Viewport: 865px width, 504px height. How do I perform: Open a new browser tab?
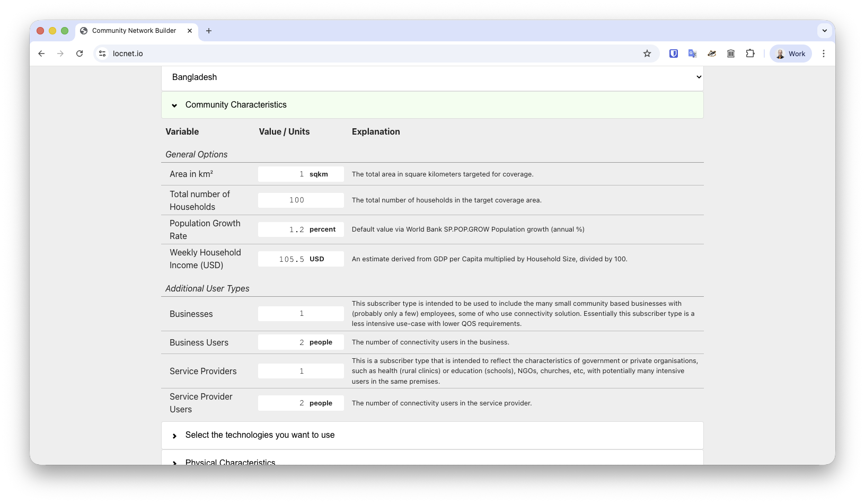pos(209,31)
